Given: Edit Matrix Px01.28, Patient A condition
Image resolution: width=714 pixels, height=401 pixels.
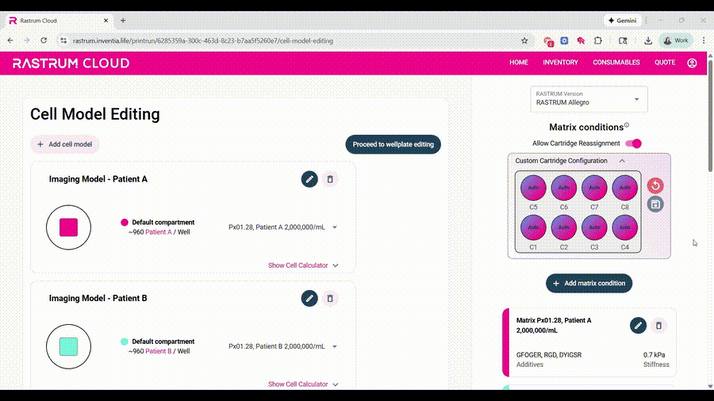Looking at the screenshot, I should [638, 325].
